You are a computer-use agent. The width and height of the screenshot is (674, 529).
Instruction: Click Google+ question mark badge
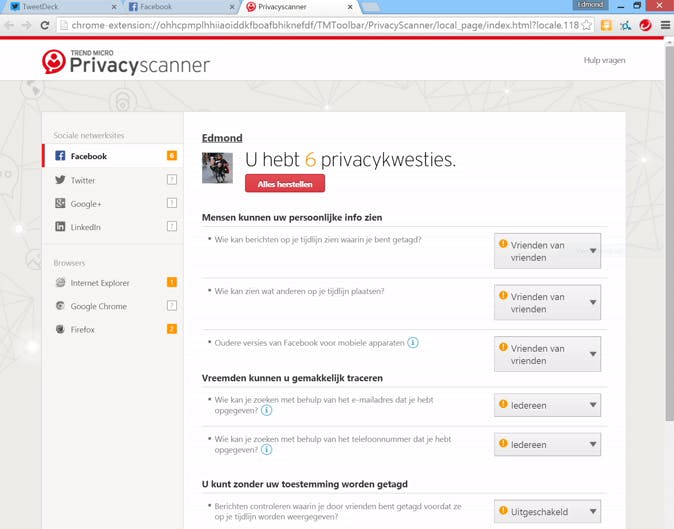point(172,202)
